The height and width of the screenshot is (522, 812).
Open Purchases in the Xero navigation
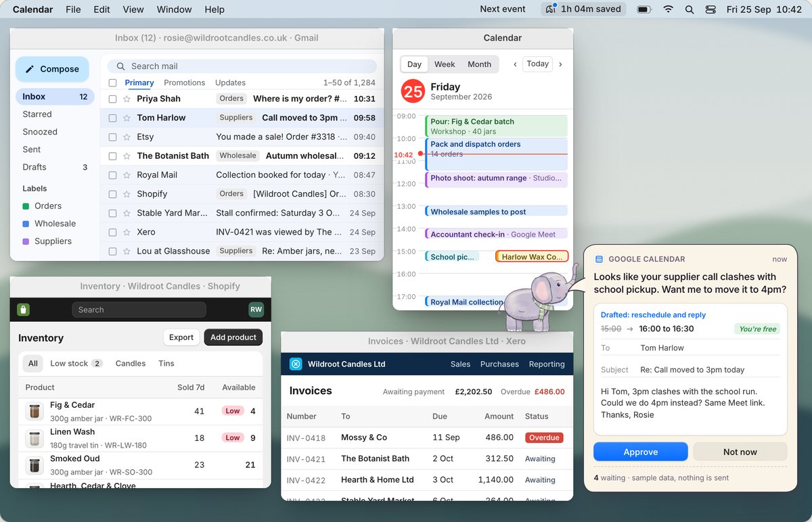pos(499,364)
